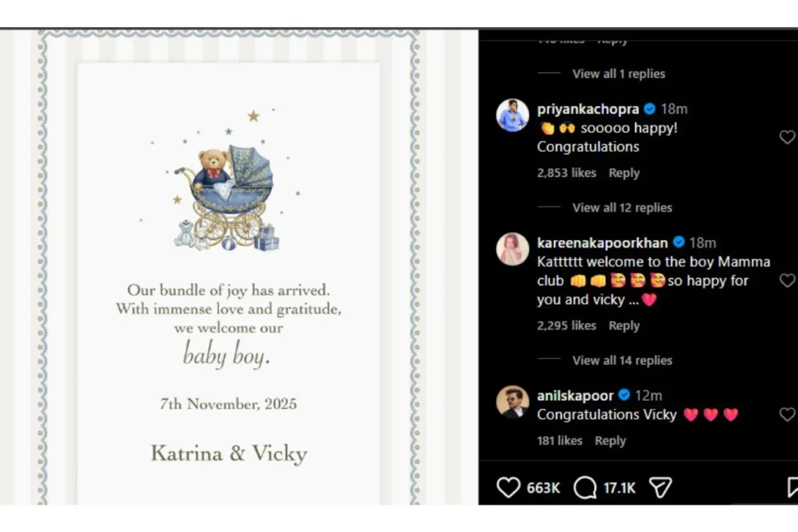
Task: Click priyankachopra's profile picture
Action: coord(513,115)
